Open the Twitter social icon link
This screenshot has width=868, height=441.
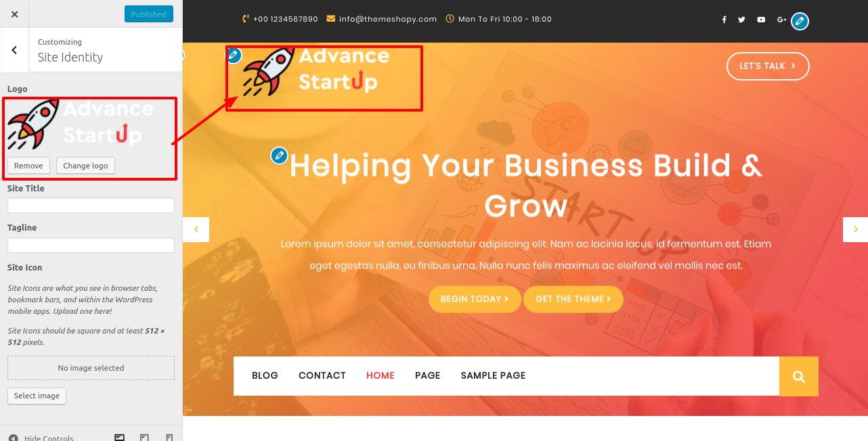[x=741, y=20]
